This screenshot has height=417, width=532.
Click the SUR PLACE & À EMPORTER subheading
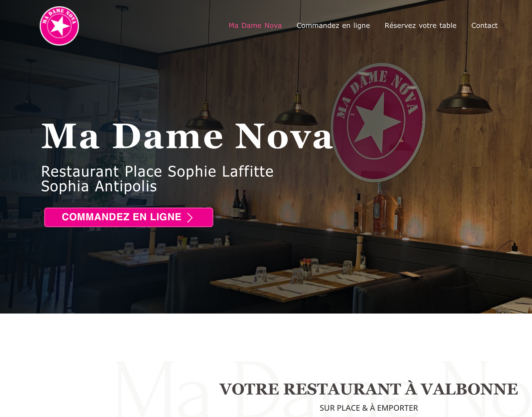tap(369, 408)
